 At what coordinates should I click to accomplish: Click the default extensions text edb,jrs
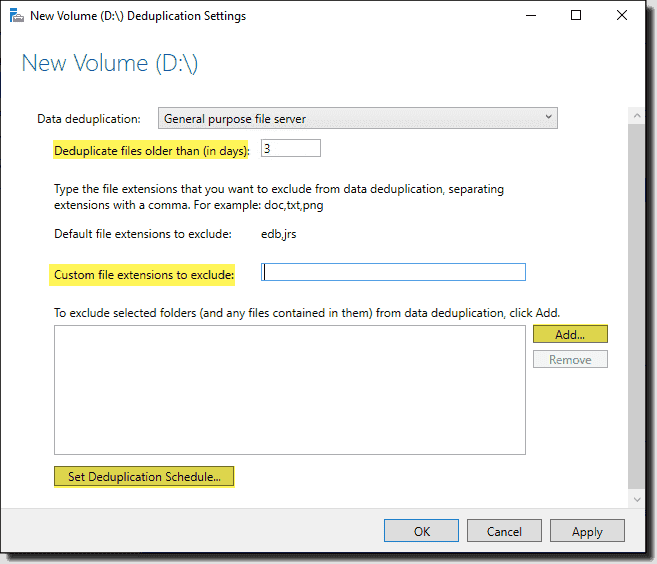pos(279,234)
